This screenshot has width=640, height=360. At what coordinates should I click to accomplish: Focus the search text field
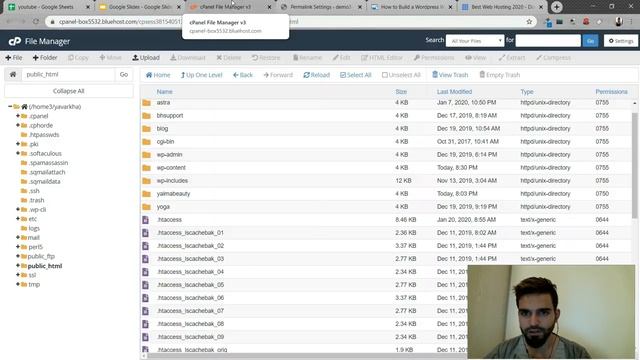pos(548,41)
